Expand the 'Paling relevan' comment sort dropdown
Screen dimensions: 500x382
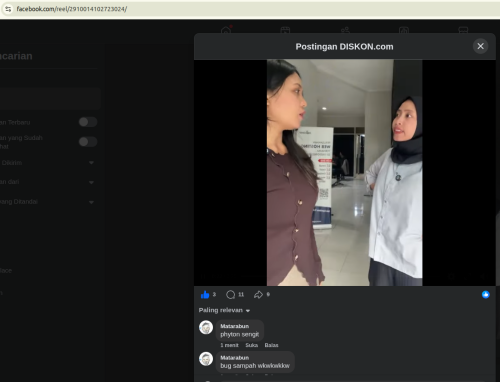224,310
